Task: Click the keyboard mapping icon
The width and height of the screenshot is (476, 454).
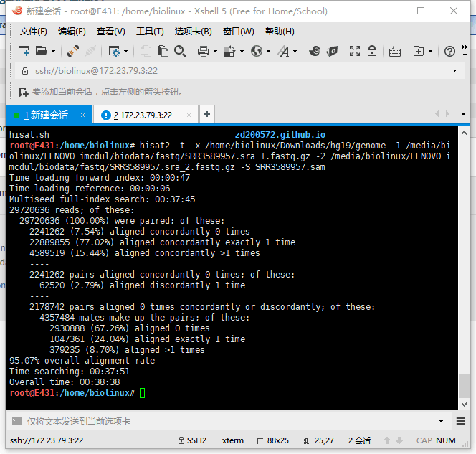Action: 395,52
